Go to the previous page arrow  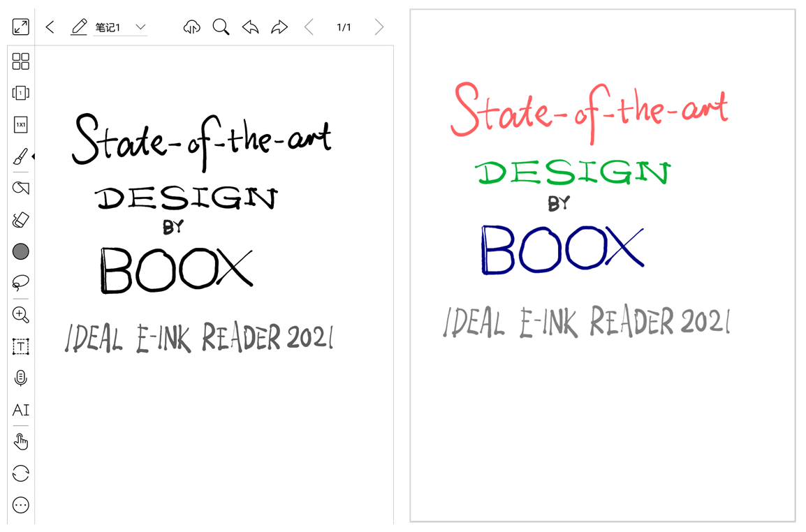point(309,27)
